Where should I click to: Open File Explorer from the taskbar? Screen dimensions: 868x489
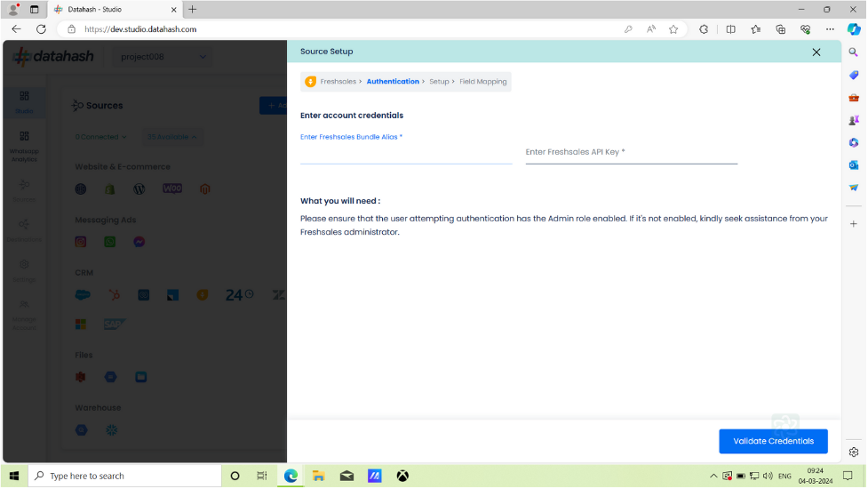pos(318,477)
